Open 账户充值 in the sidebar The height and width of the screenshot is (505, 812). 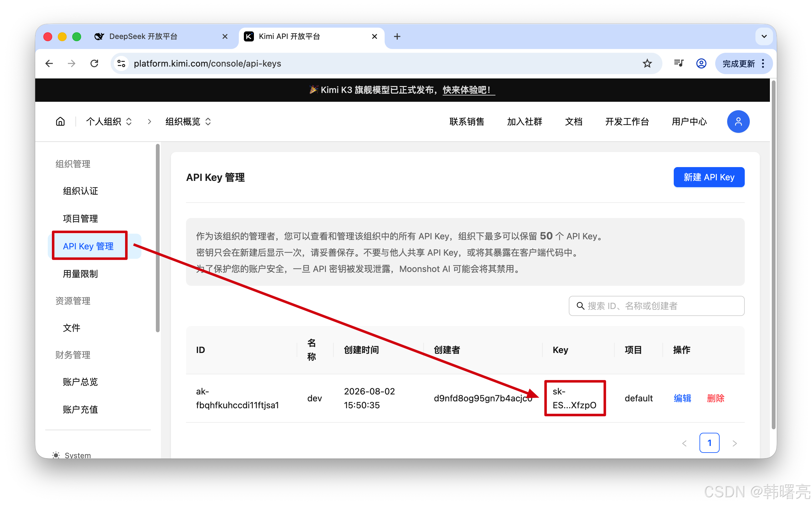coord(80,410)
